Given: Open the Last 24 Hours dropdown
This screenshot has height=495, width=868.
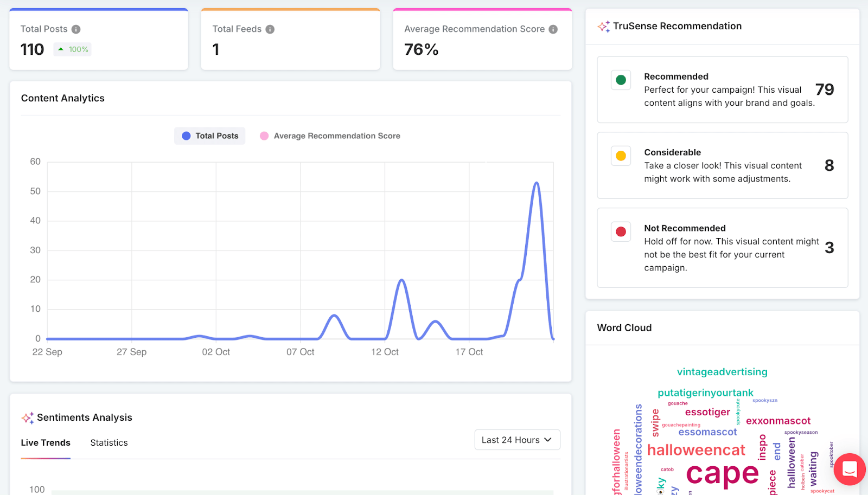Looking at the screenshot, I should (516, 439).
